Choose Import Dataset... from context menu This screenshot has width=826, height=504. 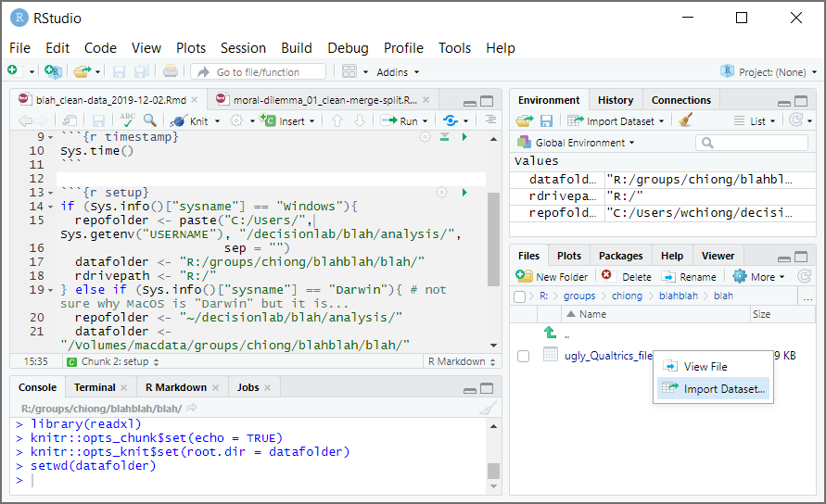[714, 389]
